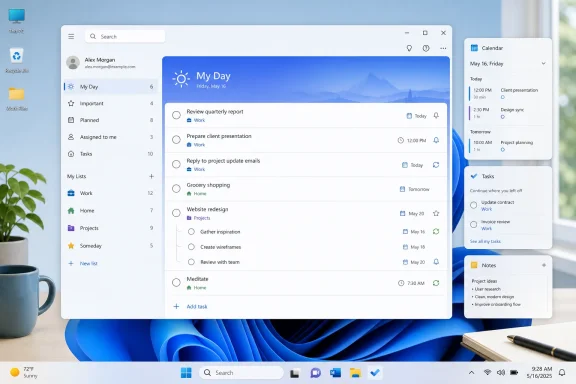
Task: Check off Gather inspiration subtask
Action: point(191,232)
